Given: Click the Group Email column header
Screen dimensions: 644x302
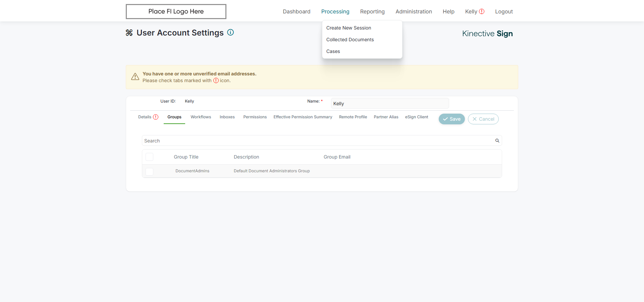Looking at the screenshot, I should 337,157.
